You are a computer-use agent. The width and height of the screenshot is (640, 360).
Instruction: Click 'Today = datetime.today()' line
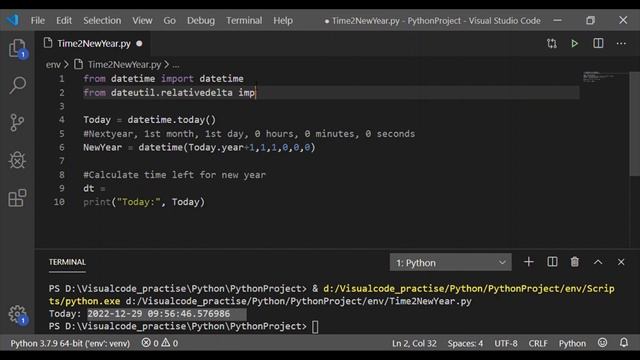click(149, 120)
